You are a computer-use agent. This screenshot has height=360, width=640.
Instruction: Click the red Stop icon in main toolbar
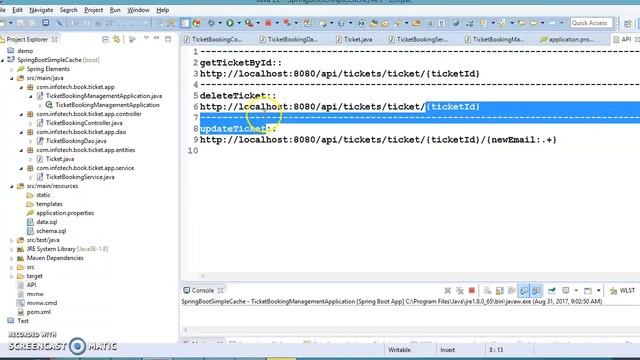268,23
